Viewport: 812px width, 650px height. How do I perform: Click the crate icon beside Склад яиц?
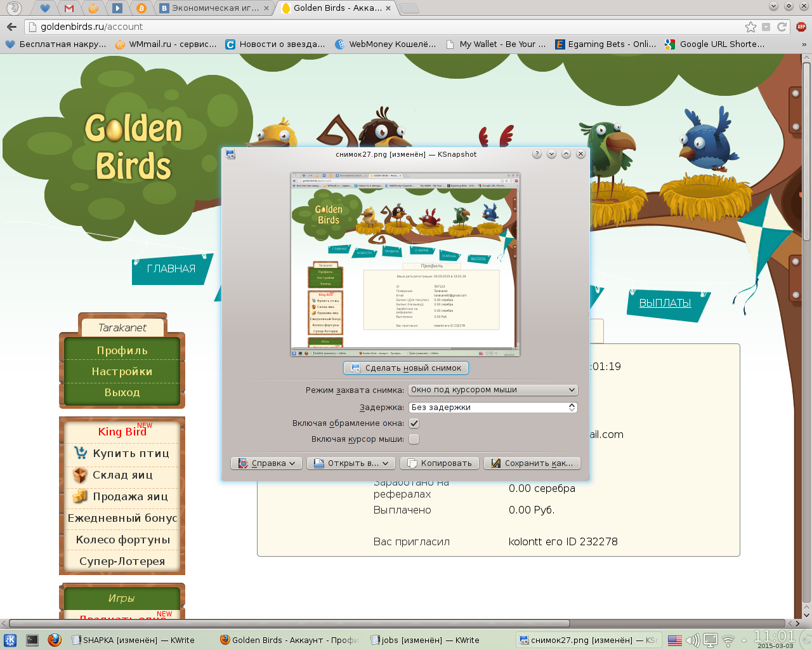pos(80,475)
